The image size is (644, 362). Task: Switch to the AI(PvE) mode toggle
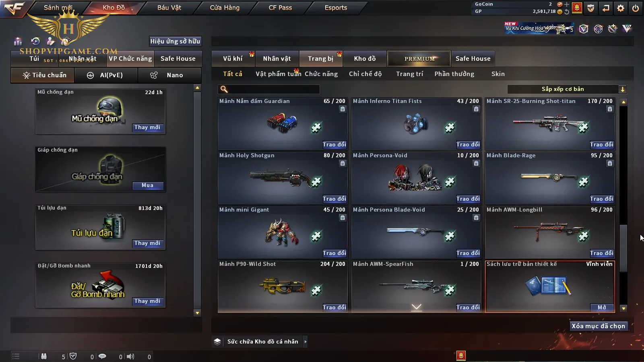click(x=106, y=75)
